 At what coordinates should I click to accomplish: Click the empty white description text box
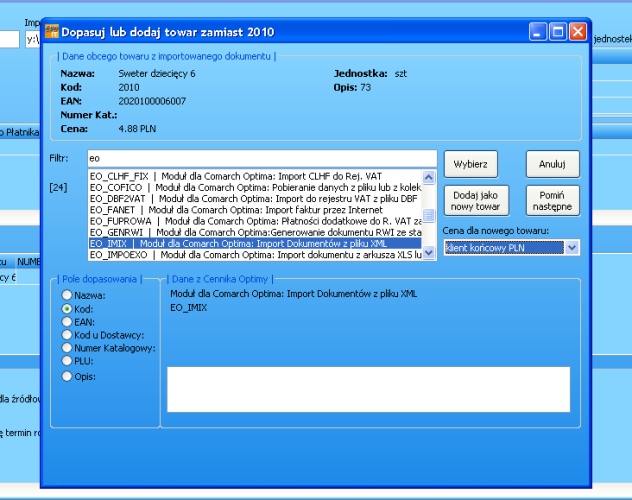click(x=367, y=389)
